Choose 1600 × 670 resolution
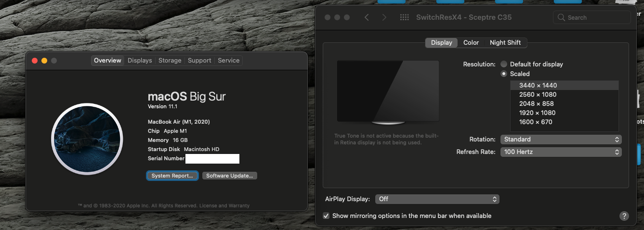Image resolution: width=644 pixels, height=230 pixels. (564, 122)
